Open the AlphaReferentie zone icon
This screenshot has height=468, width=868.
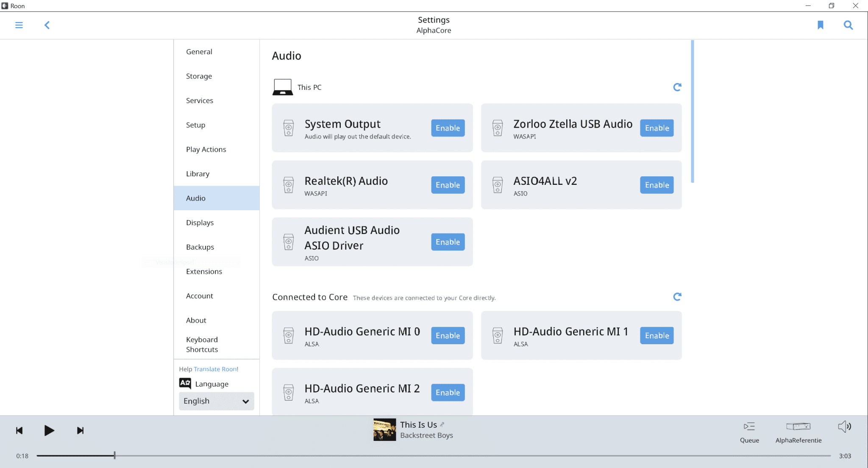pos(798,426)
